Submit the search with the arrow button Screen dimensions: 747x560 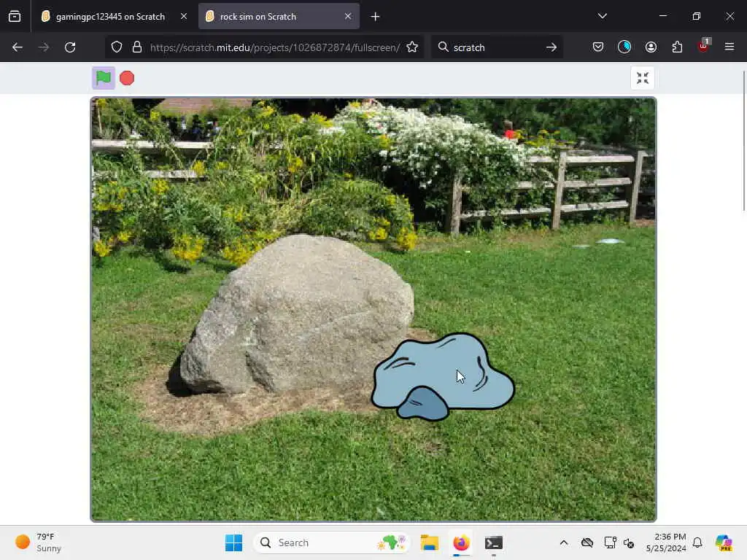(551, 47)
